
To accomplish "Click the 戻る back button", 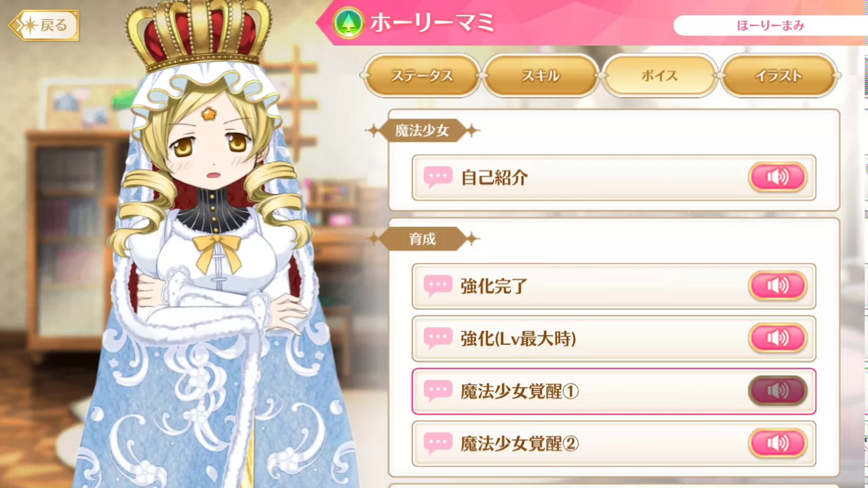I will pyautogui.click(x=44, y=26).
